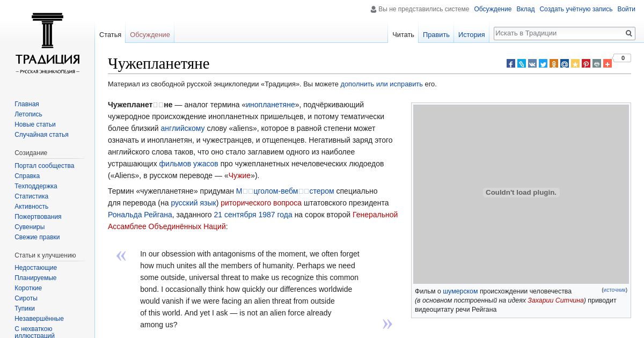Click the search magnifier icon
644x338 pixels.
pos(629,33)
